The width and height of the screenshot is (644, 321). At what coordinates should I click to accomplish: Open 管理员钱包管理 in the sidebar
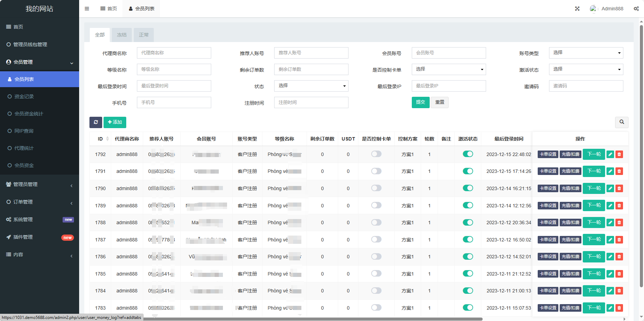click(x=40, y=44)
